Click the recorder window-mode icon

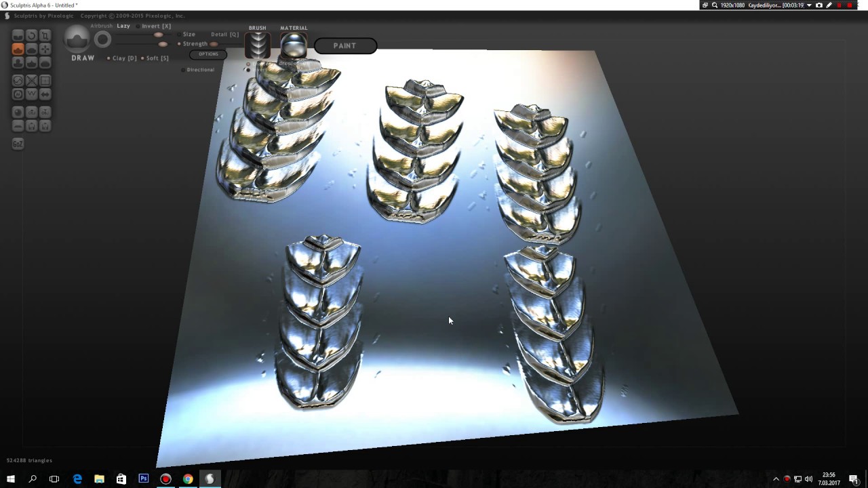click(705, 5)
